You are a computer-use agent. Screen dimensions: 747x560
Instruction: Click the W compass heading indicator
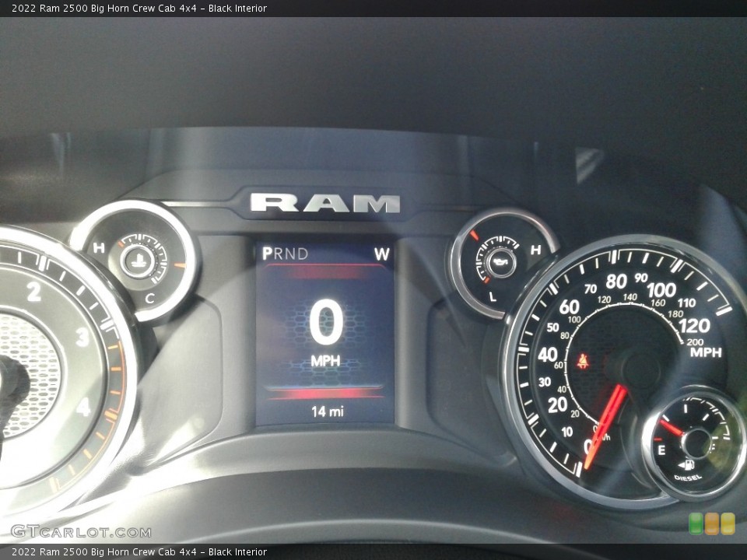(381, 254)
